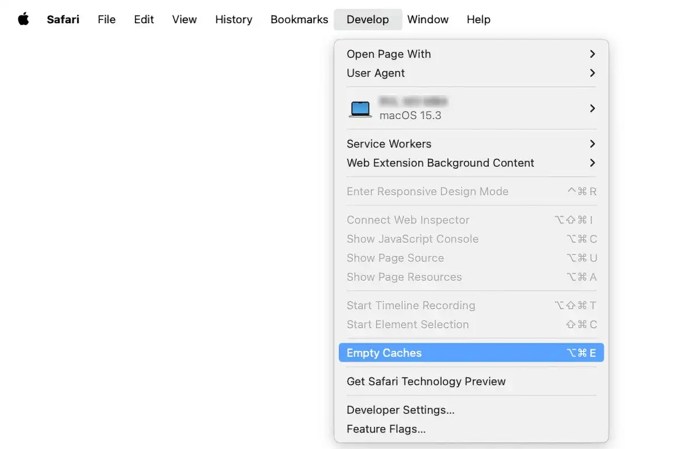The height and width of the screenshot is (449, 700).
Task: Expand the Open Page With submenu
Action: tap(470, 54)
